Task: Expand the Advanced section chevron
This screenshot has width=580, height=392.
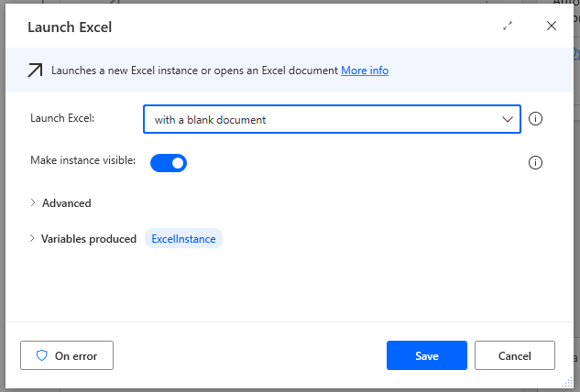Action: click(x=34, y=202)
